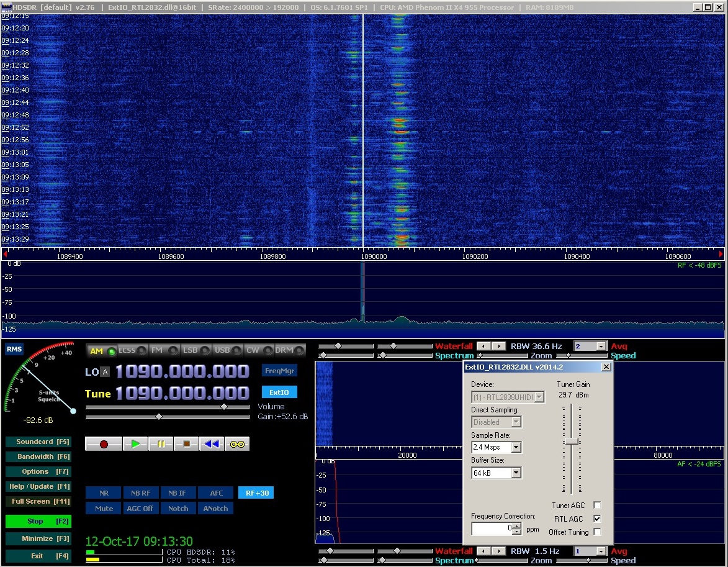Stop playback with the square stop icon
This screenshot has width=728, height=567.
[186, 444]
